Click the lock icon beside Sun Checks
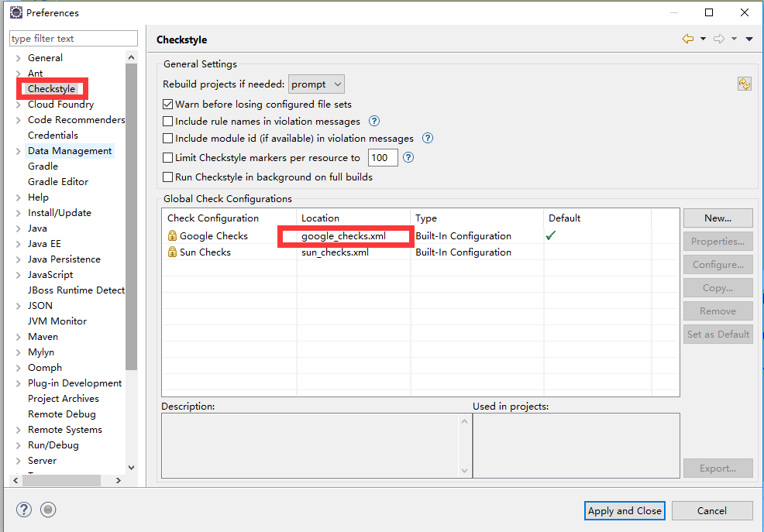 pyautogui.click(x=172, y=252)
